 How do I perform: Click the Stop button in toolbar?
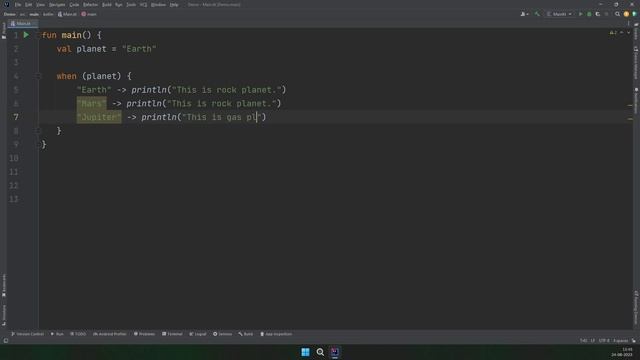click(607, 14)
